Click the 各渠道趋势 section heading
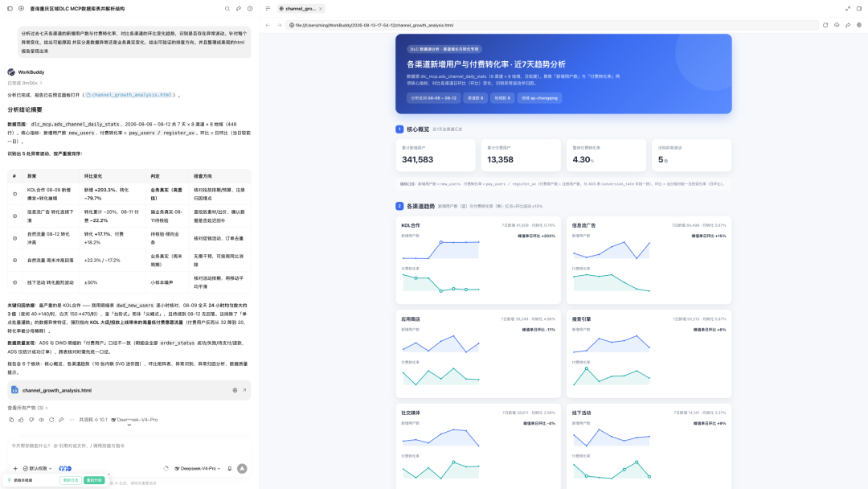This screenshot has height=489, width=868. tap(420, 206)
